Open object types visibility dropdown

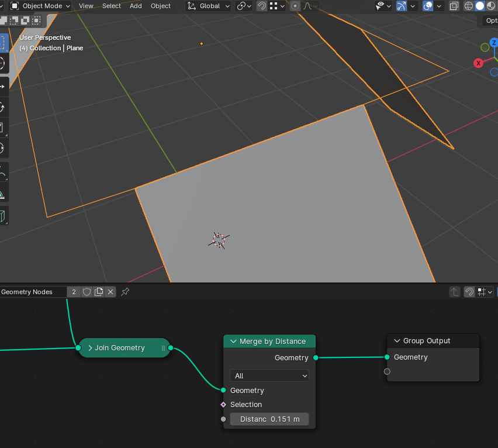[383, 6]
